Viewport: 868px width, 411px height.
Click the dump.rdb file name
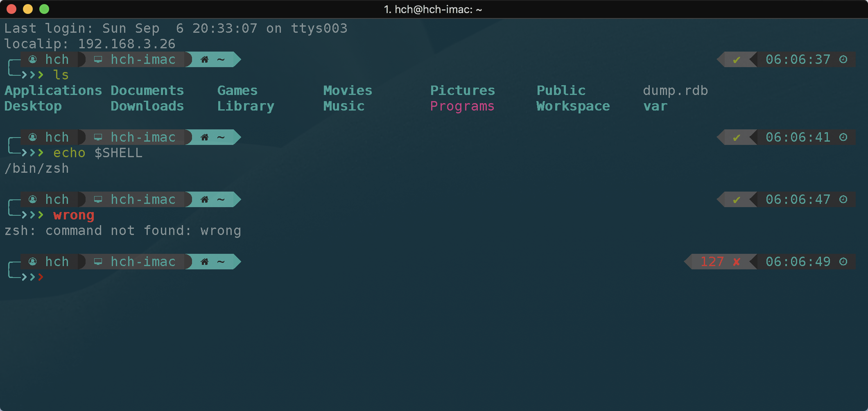pyautogui.click(x=676, y=90)
